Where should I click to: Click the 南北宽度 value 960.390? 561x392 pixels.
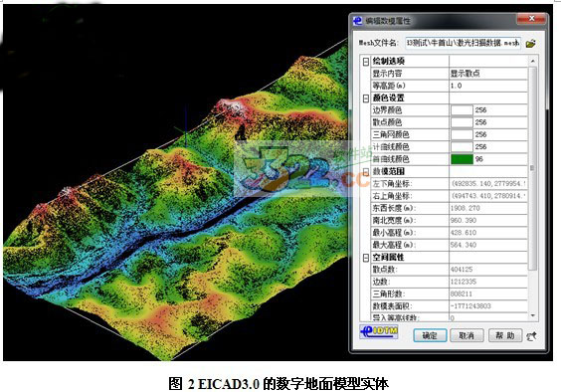(x=464, y=220)
